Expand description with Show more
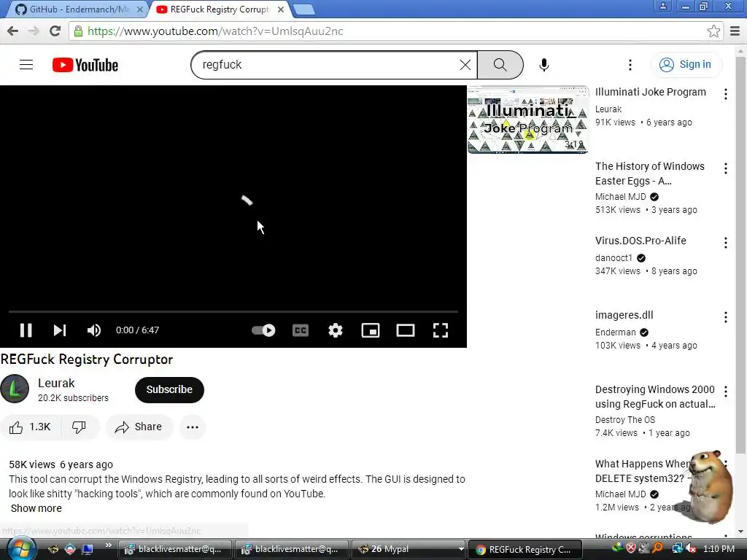747x560 pixels. pos(36,508)
